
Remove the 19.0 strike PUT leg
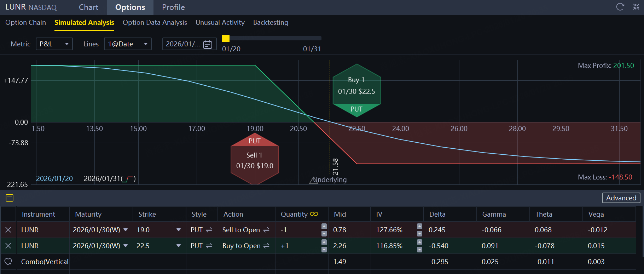coord(8,230)
